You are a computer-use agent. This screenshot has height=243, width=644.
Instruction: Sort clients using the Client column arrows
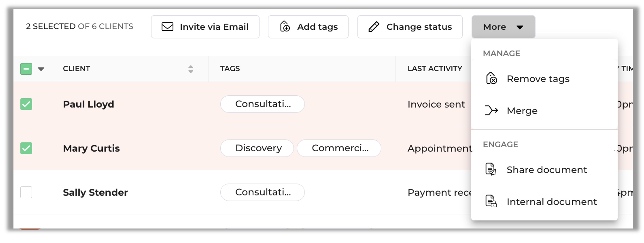(191, 69)
